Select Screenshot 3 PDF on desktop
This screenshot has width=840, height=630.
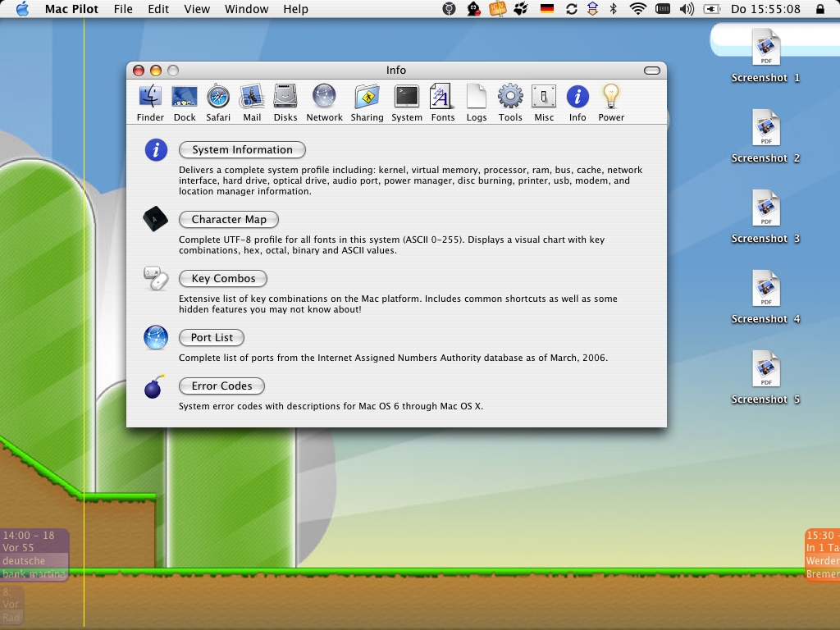tap(765, 217)
